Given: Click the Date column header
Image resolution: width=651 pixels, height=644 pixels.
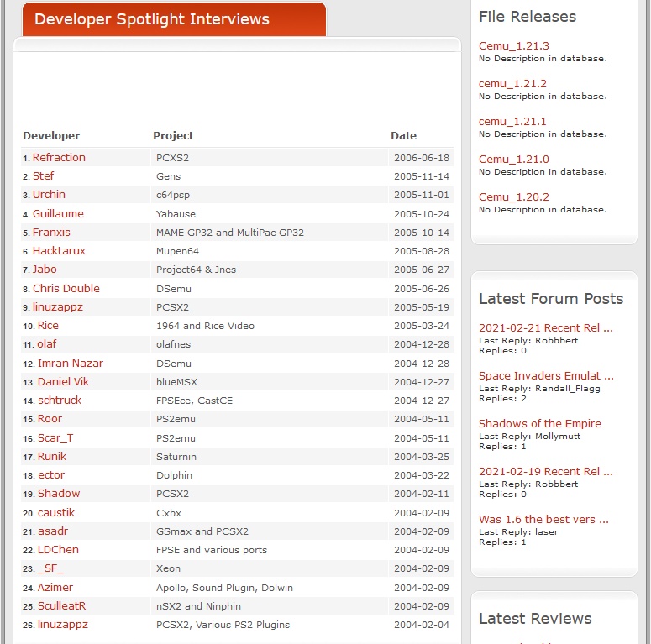Looking at the screenshot, I should point(403,136).
